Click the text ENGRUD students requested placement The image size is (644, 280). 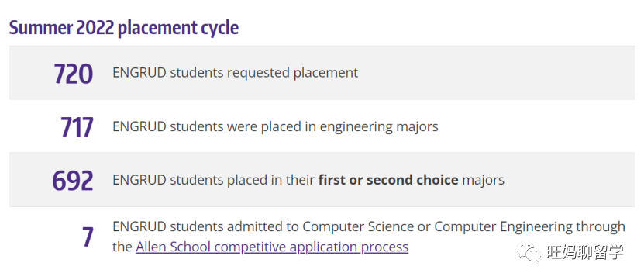[x=236, y=73]
